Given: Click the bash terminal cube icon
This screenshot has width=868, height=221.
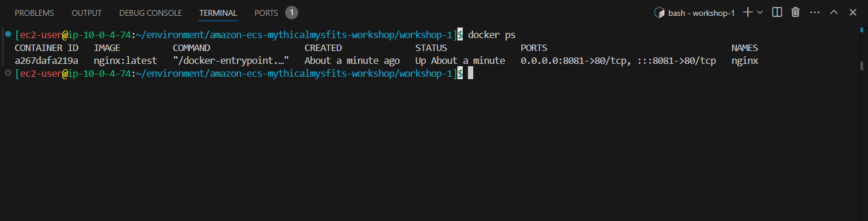Looking at the screenshot, I should (659, 12).
